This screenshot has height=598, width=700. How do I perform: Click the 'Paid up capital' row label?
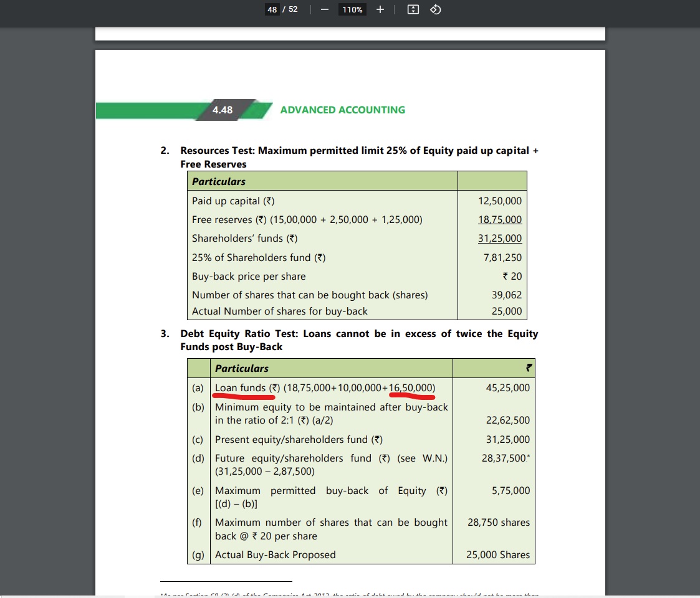point(233,201)
